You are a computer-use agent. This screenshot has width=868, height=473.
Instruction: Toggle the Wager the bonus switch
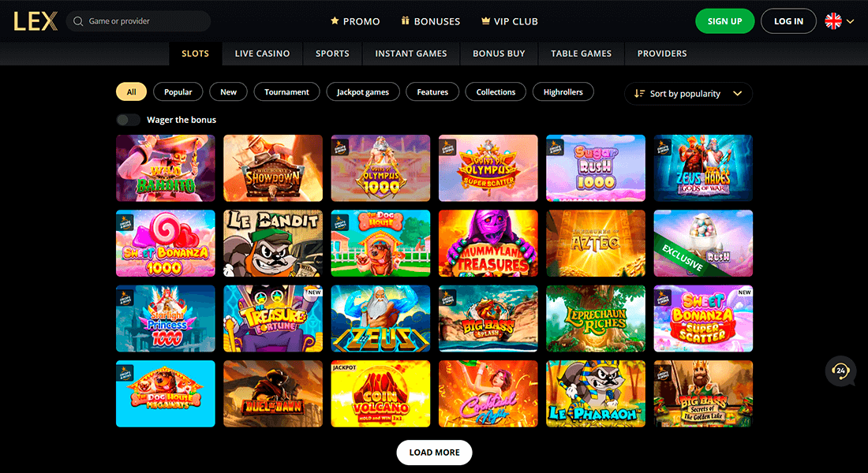128,120
